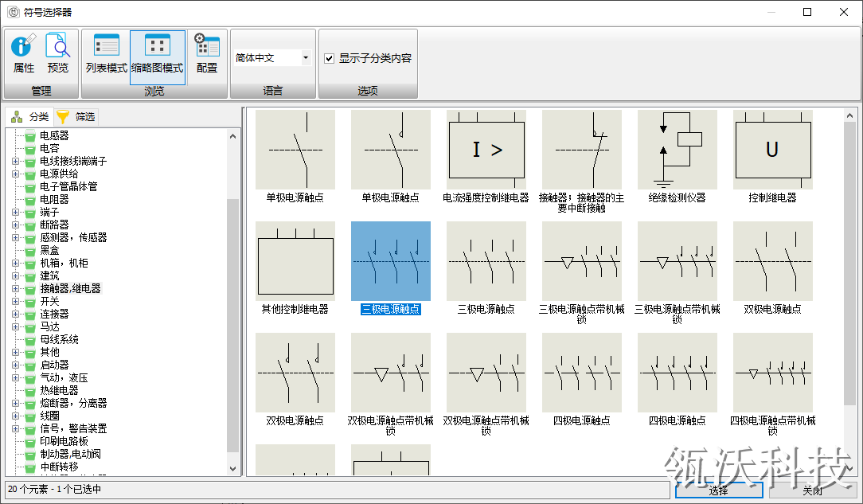Select the 中断转移 category
The width and height of the screenshot is (863, 504).
click(59, 467)
